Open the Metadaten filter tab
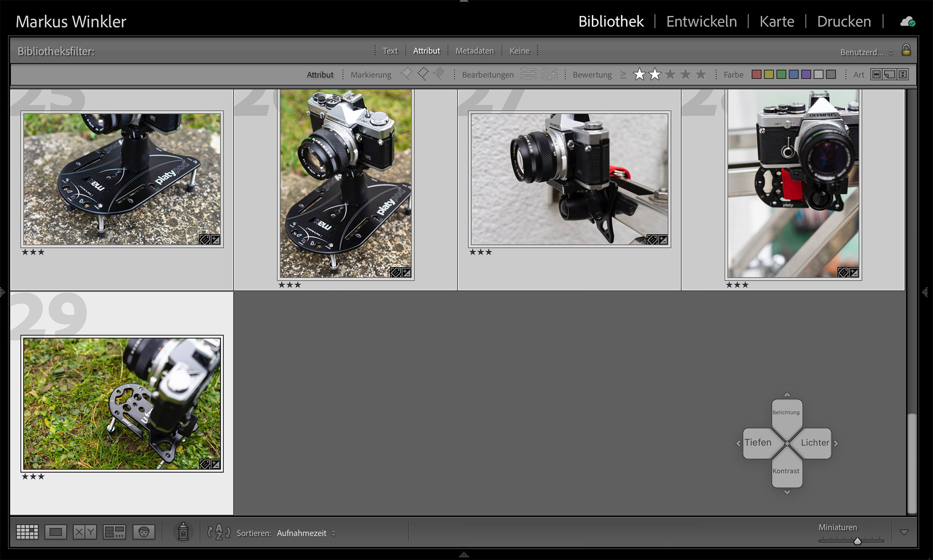This screenshot has width=933, height=560. coord(475,51)
